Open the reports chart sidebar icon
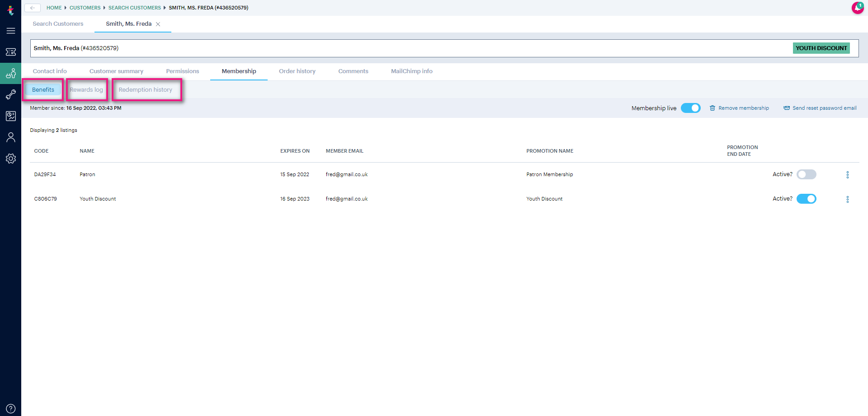Screen dimensions: 868x416 click(10, 116)
